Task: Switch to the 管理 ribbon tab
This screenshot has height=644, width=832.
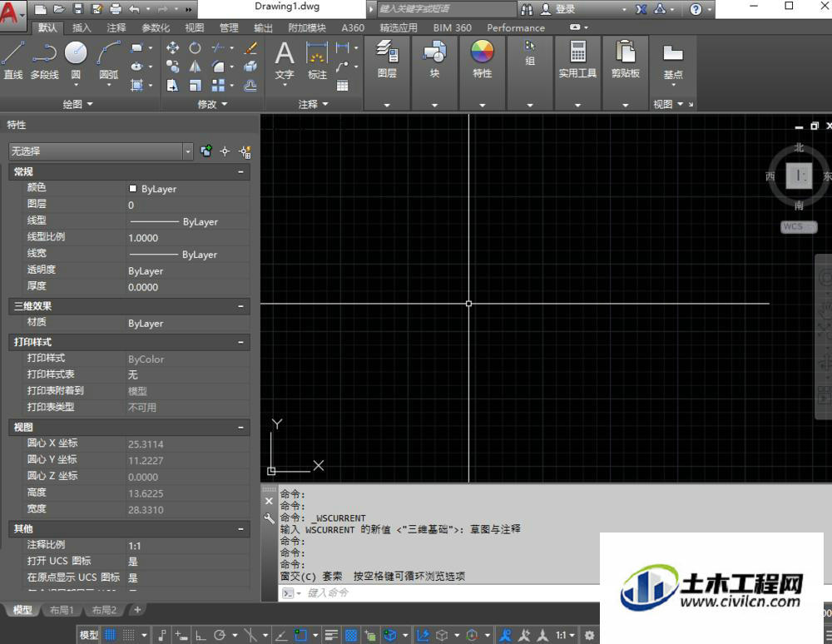Action: [229, 27]
